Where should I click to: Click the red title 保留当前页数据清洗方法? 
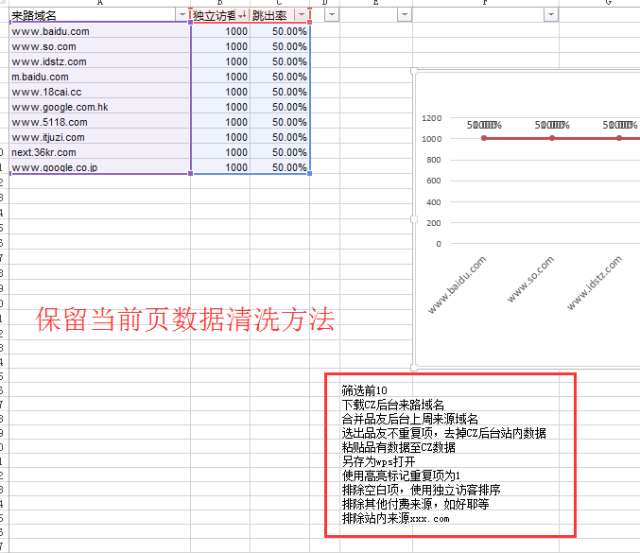[185, 319]
